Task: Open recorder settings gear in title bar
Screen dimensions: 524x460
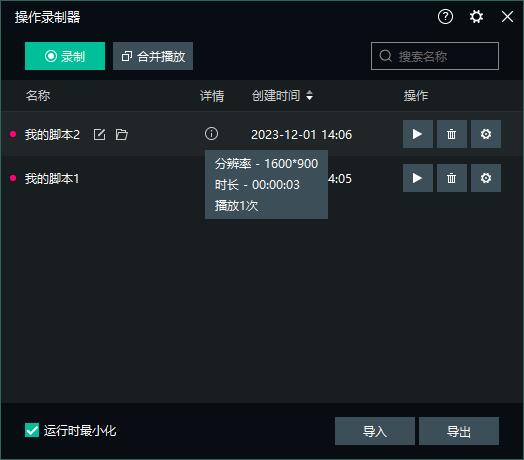Action: pyautogui.click(x=476, y=16)
